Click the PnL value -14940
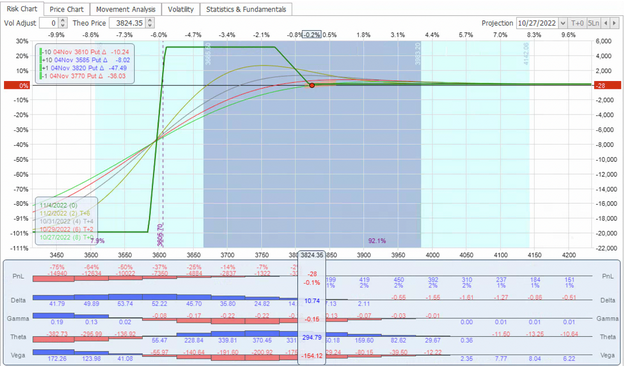This screenshot has width=625, height=370. point(57,274)
